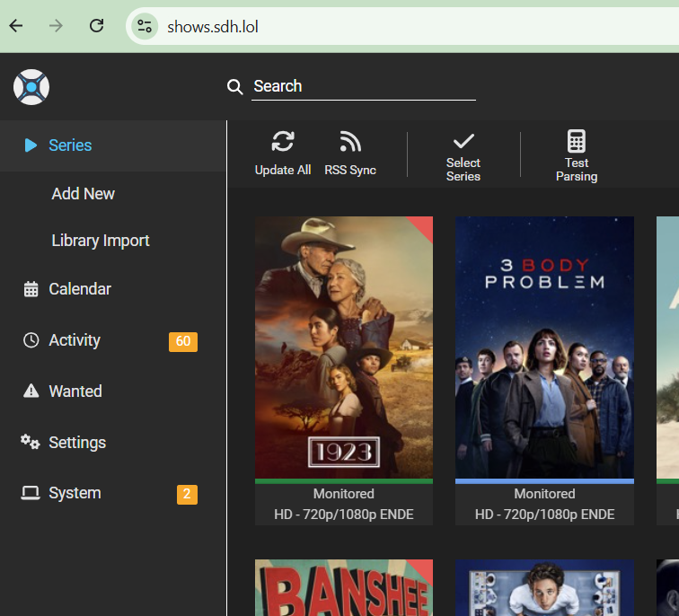Click the Select Series label
The width and height of the screenshot is (679, 616).
tap(463, 170)
